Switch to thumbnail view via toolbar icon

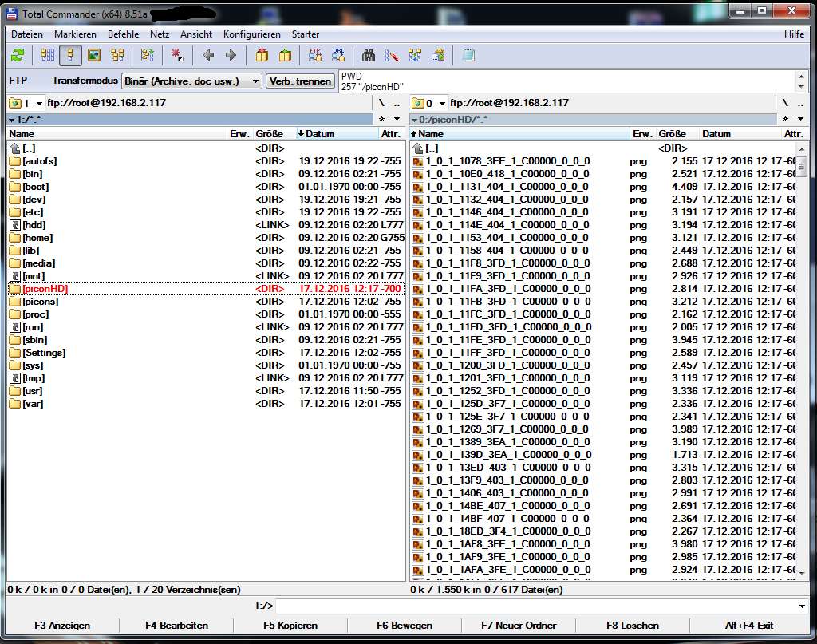(94, 55)
